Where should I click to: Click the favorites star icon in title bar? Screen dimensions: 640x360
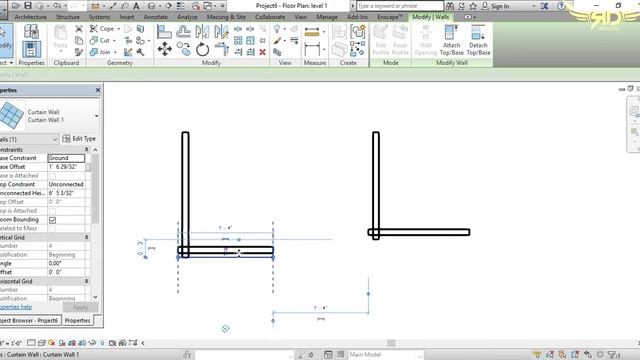coord(473,6)
